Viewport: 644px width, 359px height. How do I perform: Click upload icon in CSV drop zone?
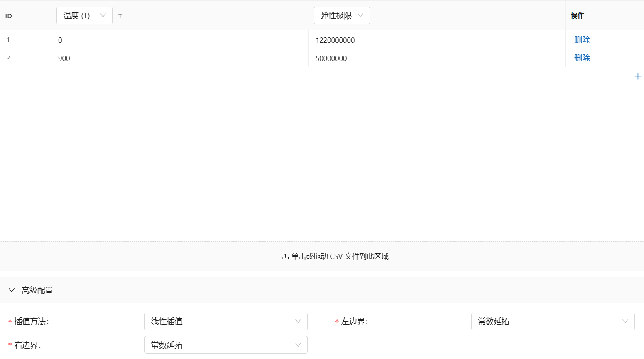tap(285, 256)
